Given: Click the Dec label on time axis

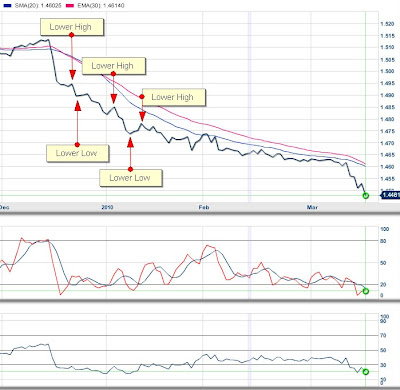Looking at the screenshot, I should [x=4, y=207].
